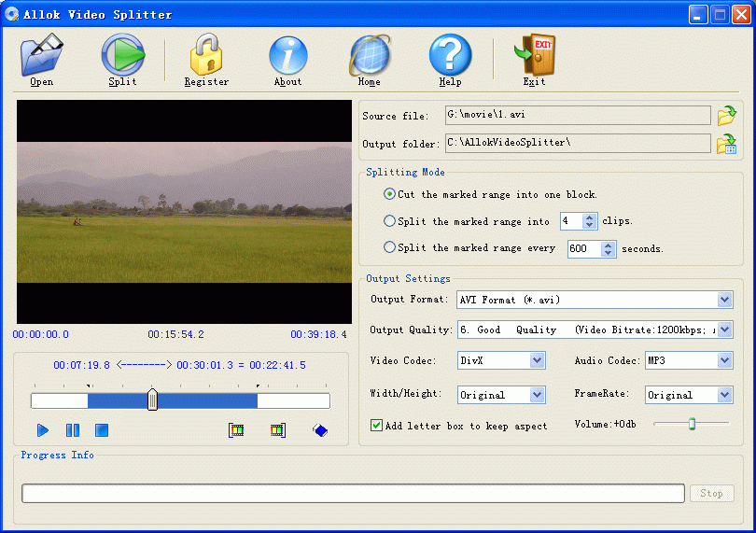This screenshot has height=533, width=756.
Task: Expand the Output Format dropdown
Action: tap(724, 300)
